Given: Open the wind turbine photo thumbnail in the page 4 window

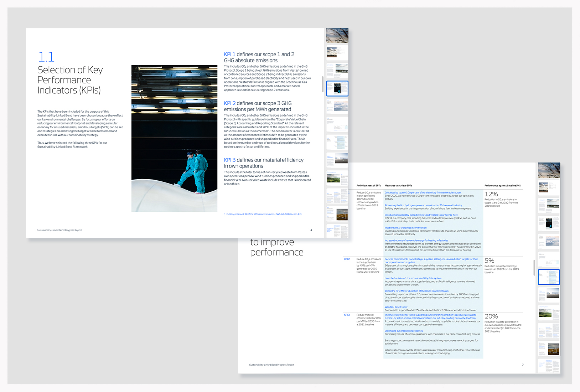Looking at the screenshot, I should click(337, 213).
